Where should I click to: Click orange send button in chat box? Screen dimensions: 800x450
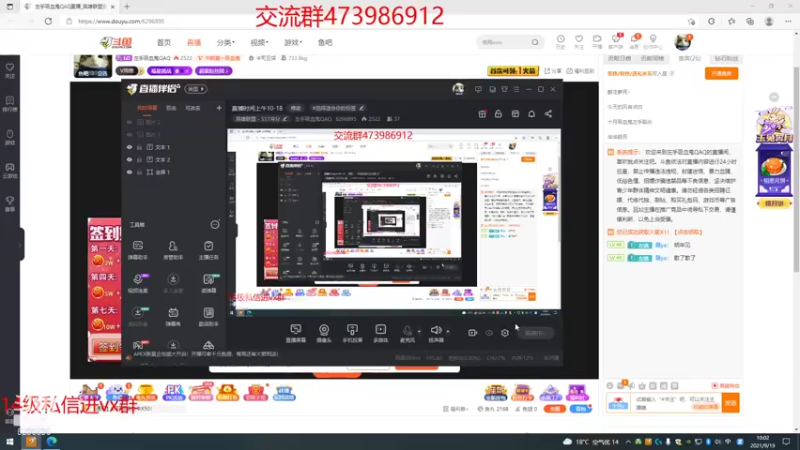[731, 403]
